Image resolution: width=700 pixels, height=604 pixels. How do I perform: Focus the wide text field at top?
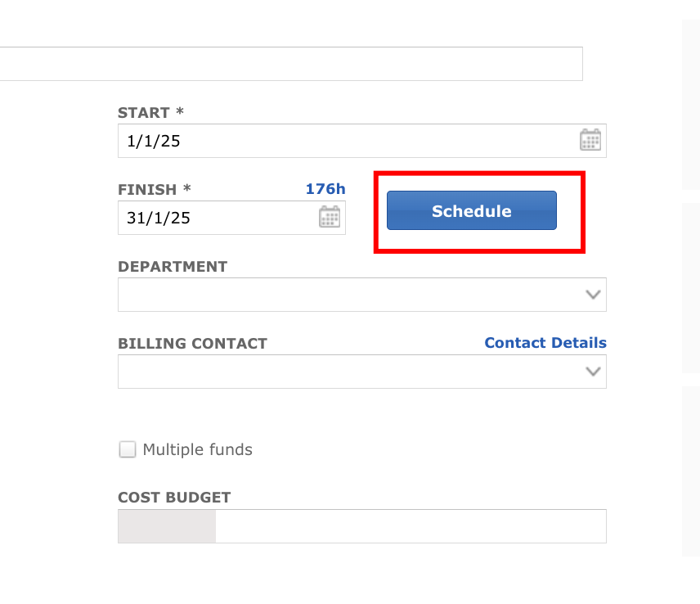pyautogui.click(x=291, y=64)
